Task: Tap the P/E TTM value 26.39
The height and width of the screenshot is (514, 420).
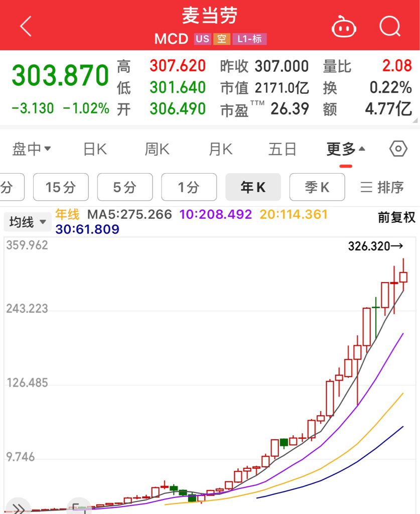Action: pyautogui.click(x=290, y=109)
